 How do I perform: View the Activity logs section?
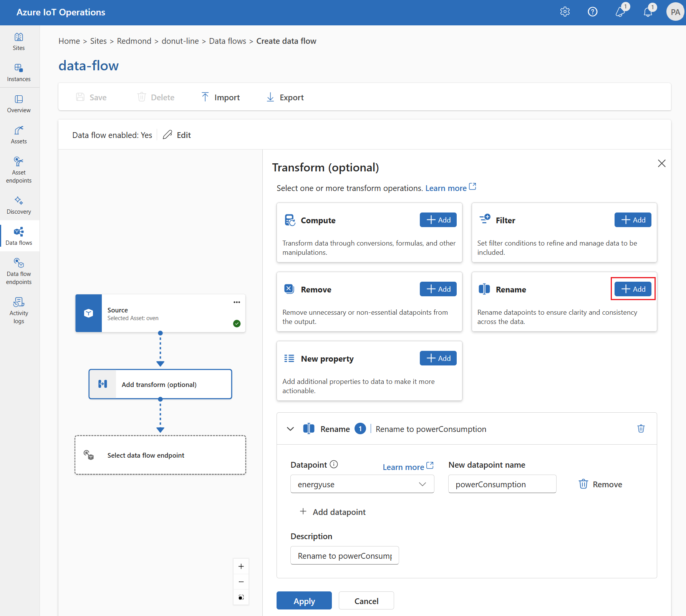click(19, 310)
